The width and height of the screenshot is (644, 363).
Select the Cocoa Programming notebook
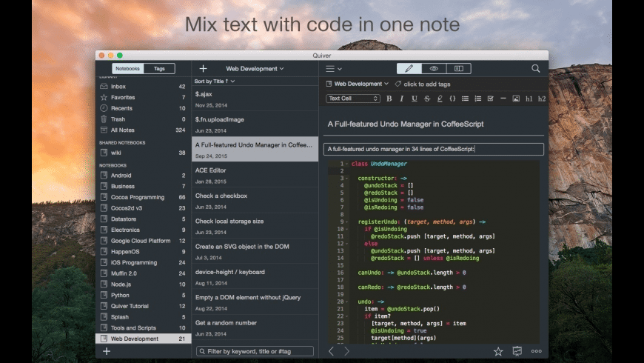(142, 197)
